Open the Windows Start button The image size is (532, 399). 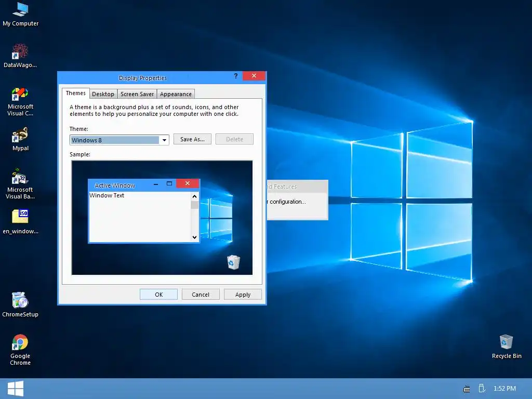(x=15, y=389)
